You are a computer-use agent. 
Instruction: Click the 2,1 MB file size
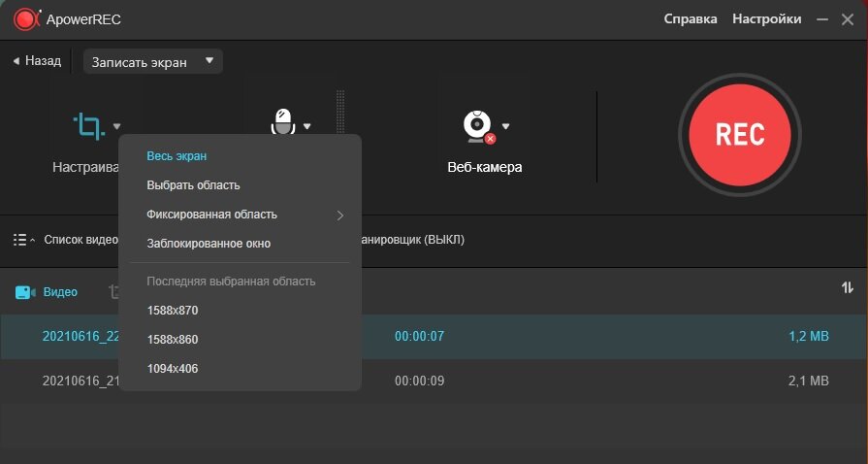tap(809, 381)
